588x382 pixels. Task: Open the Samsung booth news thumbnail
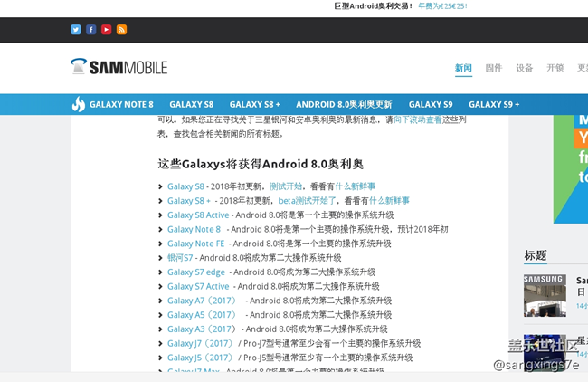click(545, 295)
